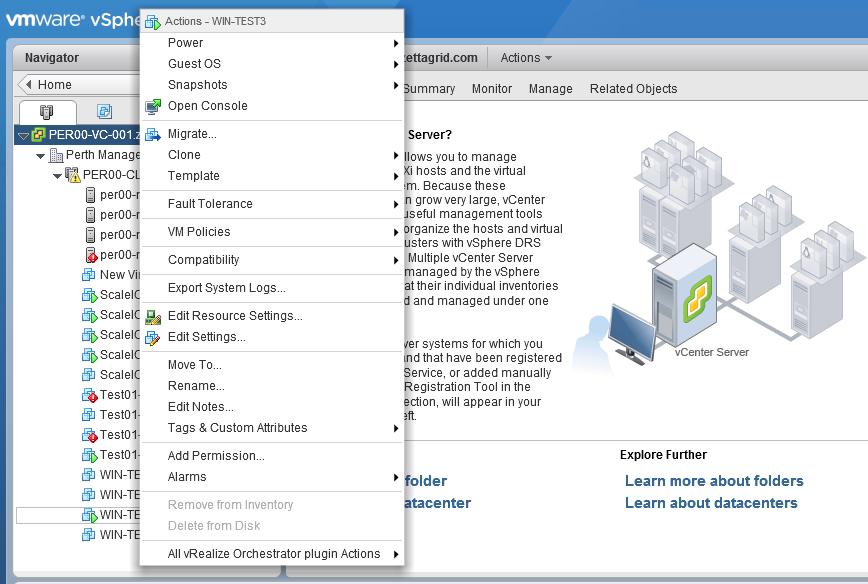This screenshot has width=868, height=584.
Task: Open Learn more about folders link
Action: pyautogui.click(x=714, y=480)
